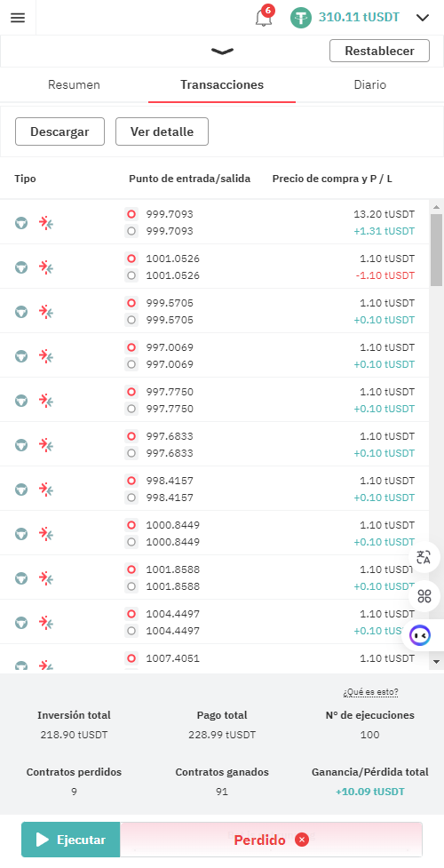Expand the collapsed panel with down chevron

click(x=222, y=52)
